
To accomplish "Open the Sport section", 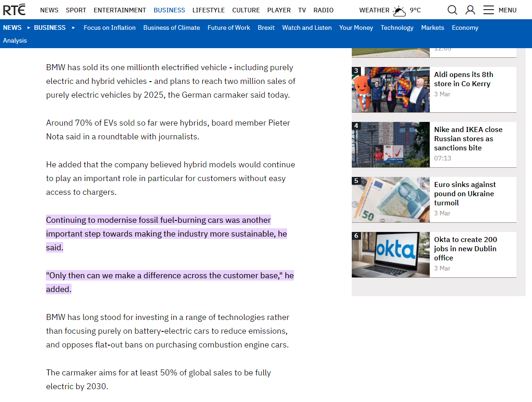I will pyautogui.click(x=76, y=10).
